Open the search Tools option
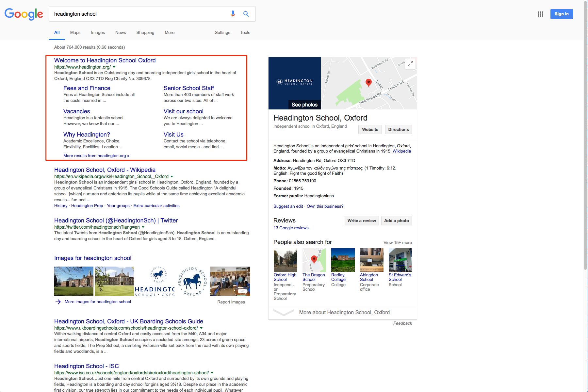 [245, 33]
